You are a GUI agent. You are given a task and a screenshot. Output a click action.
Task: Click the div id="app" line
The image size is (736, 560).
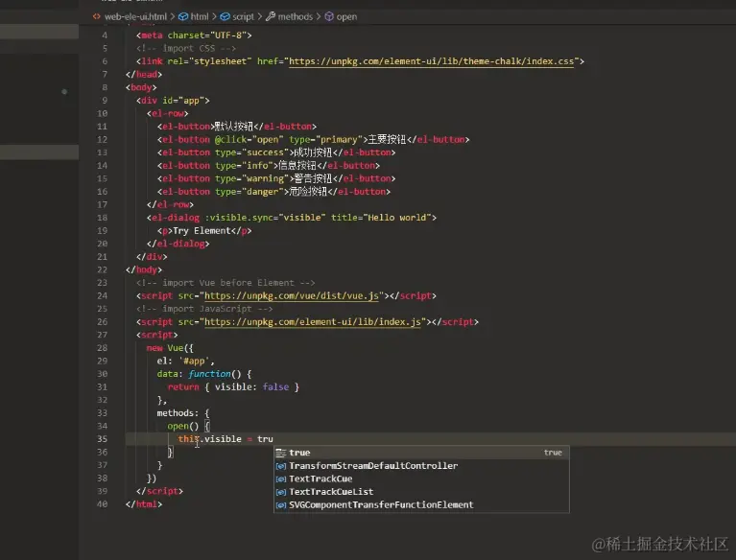(x=173, y=101)
